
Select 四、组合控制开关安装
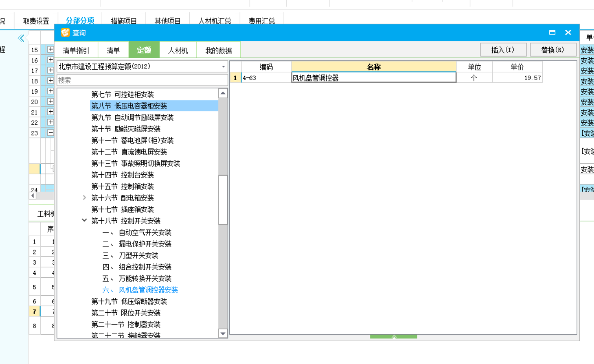[x=137, y=267]
